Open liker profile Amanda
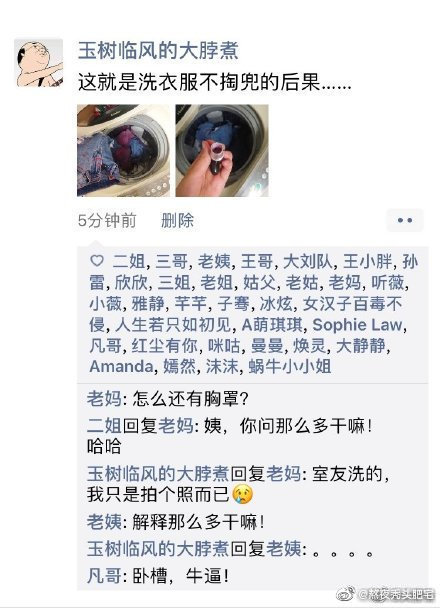Viewport: 440px width, 608px height. pyautogui.click(x=121, y=366)
